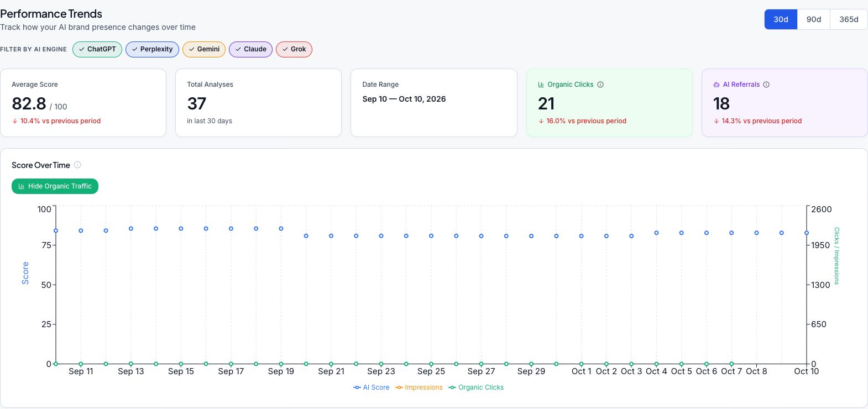Switch to the 365d time range
The height and width of the screenshot is (409, 868).
849,19
